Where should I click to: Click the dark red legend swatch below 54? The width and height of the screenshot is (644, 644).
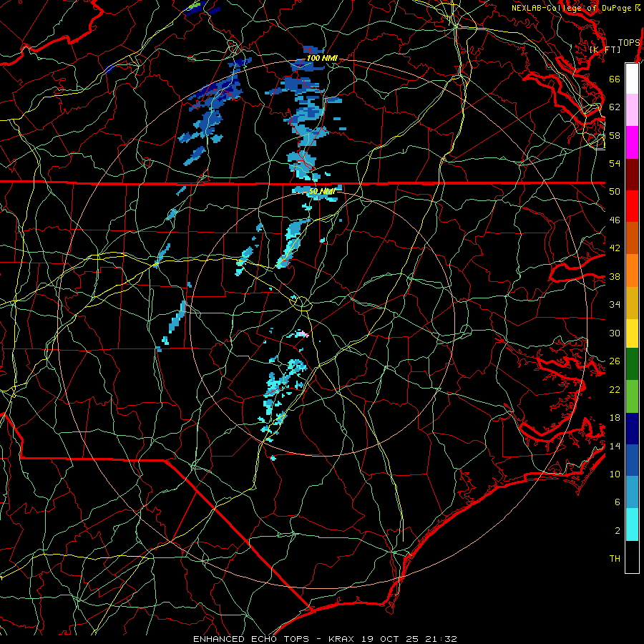tap(632, 175)
